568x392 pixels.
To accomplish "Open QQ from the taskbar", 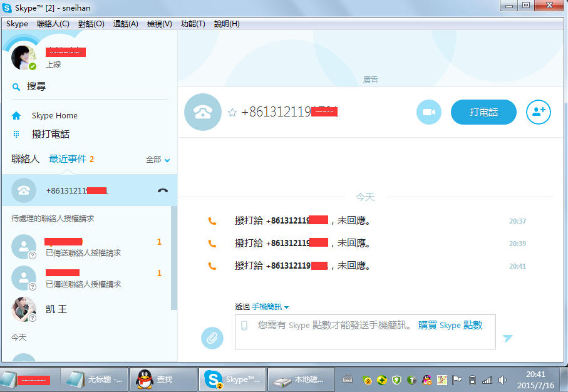I will coord(163,379).
